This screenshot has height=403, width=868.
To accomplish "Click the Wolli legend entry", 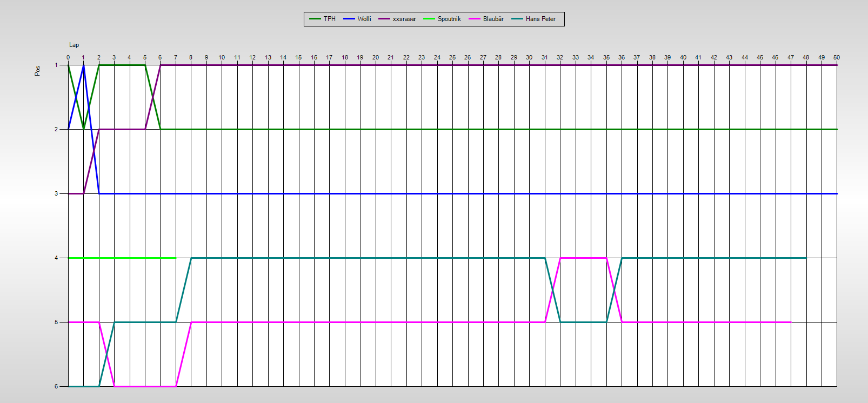I will (x=357, y=19).
